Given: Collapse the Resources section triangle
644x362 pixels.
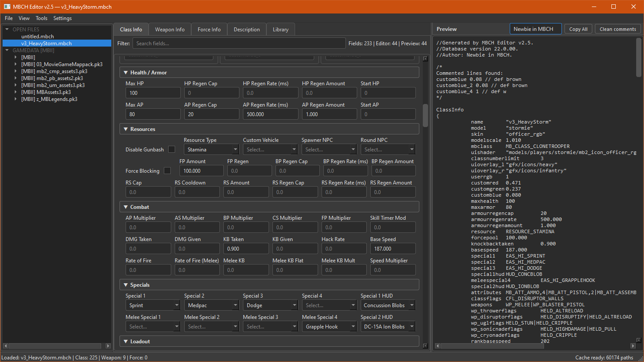Looking at the screenshot, I should coord(126,129).
